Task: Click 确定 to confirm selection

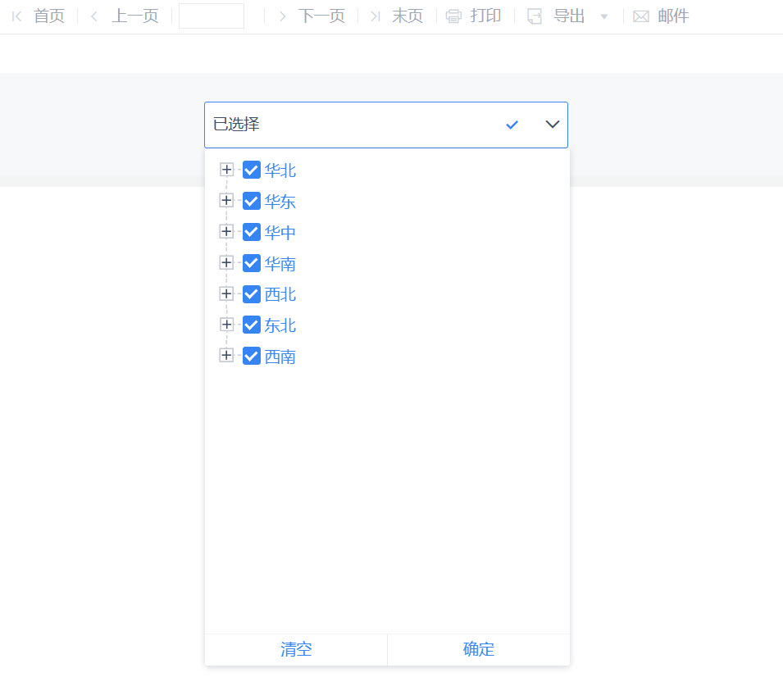Action: (478, 649)
